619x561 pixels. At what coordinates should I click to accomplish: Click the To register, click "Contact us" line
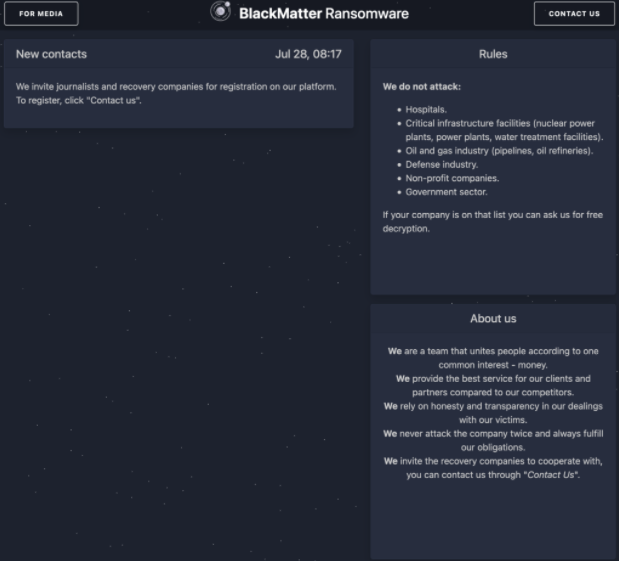coord(79,100)
